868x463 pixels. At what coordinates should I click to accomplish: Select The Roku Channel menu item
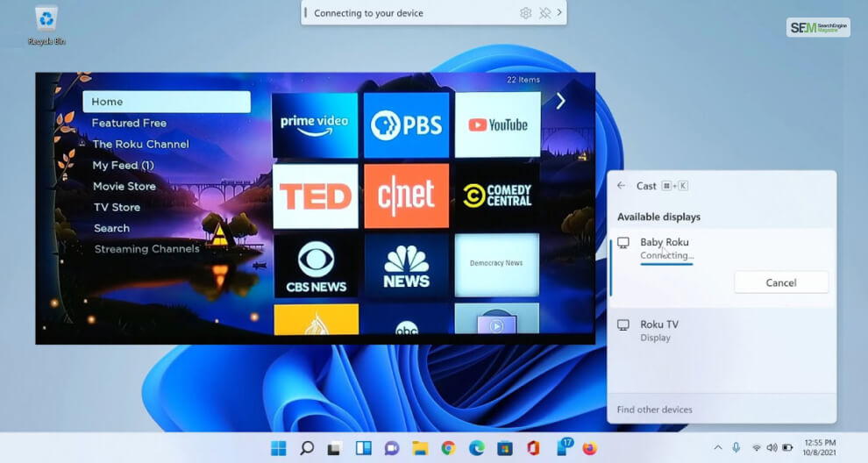(140, 144)
